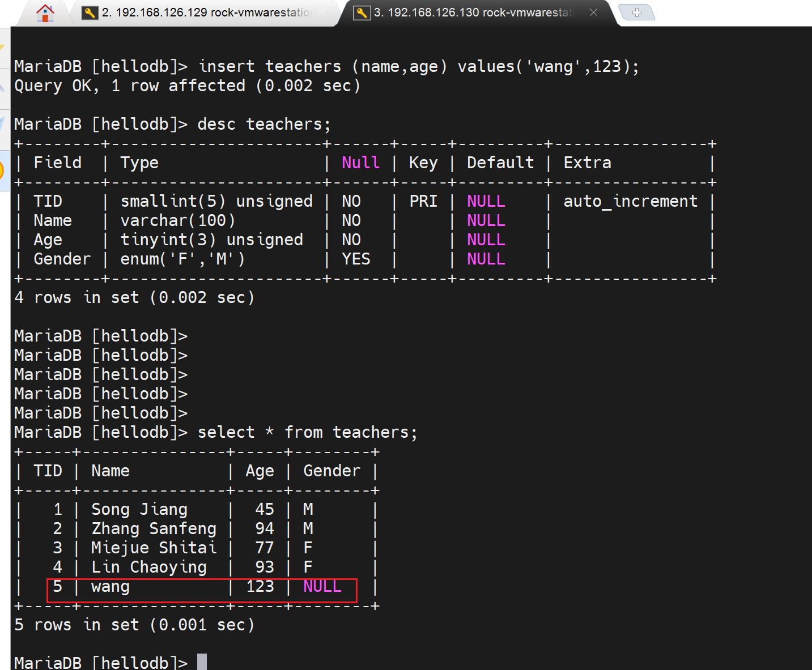This screenshot has height=670, width=812.
Task: Click the 'desc teachers;' command text
Action: pos(263,124)
